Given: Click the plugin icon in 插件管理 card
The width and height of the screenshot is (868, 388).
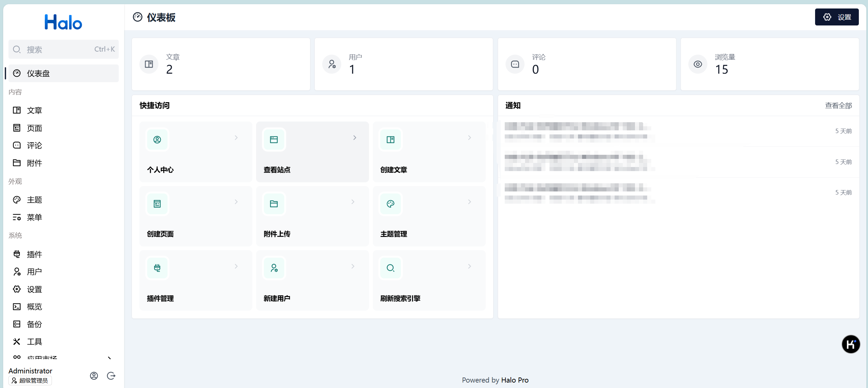Looking at the screenshot, I should 157,268.
